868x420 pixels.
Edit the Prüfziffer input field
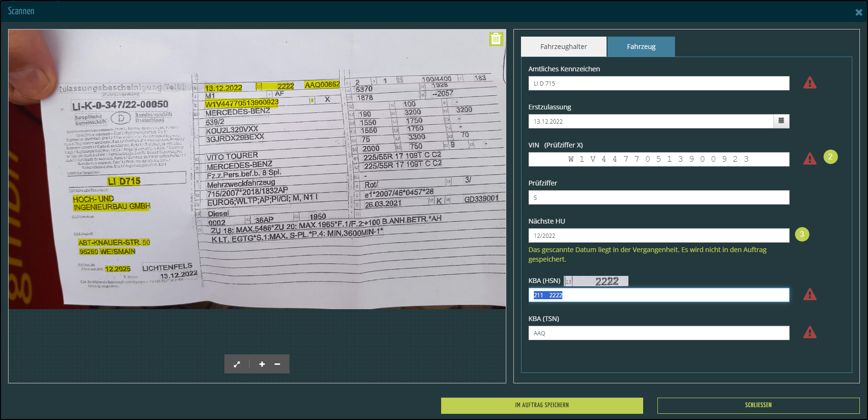point(658,197)
